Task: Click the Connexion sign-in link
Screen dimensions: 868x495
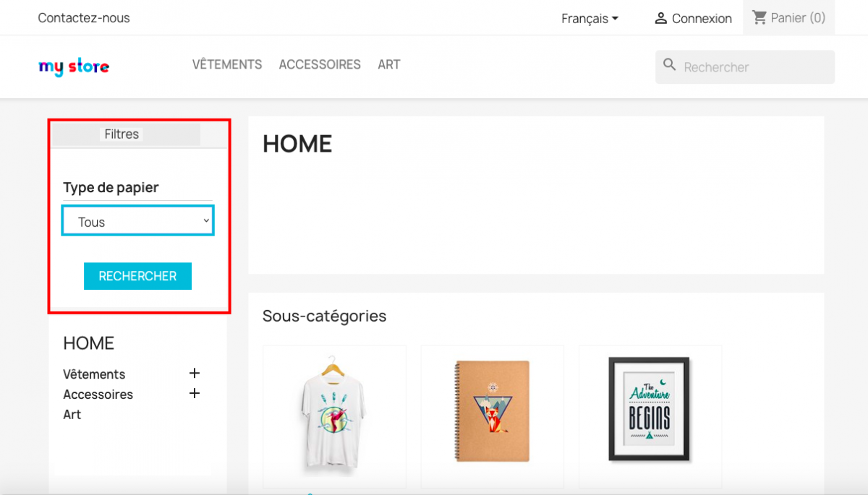Action: click(x=702, y=18)
